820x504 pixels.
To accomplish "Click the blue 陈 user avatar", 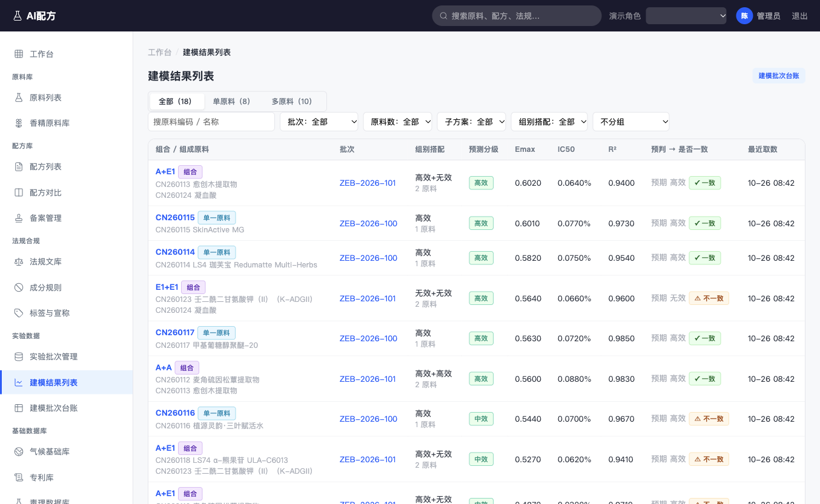I will click(x=744, y=16).
